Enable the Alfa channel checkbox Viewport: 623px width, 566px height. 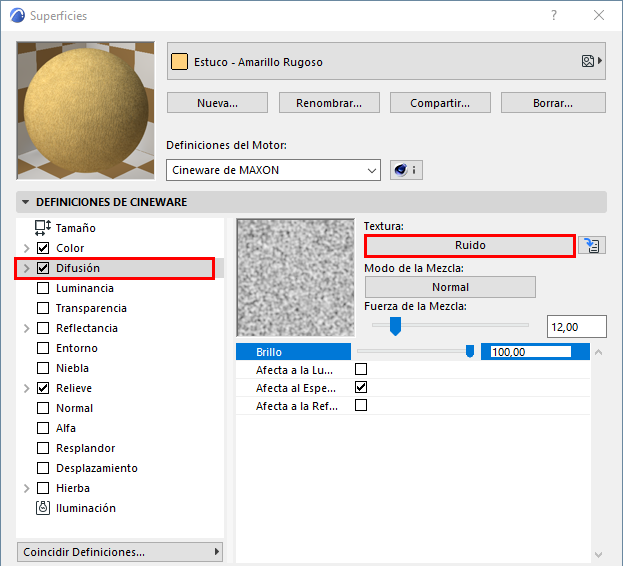(x=43, y=428)
